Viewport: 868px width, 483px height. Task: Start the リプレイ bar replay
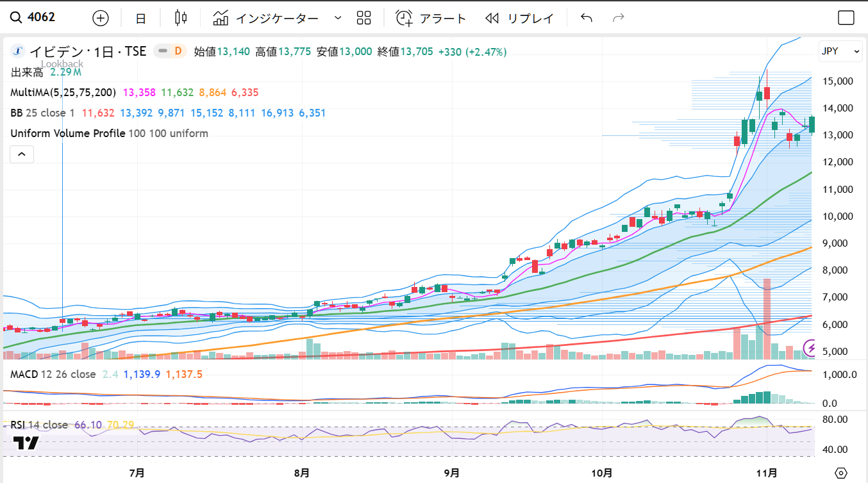pos(519,18)
